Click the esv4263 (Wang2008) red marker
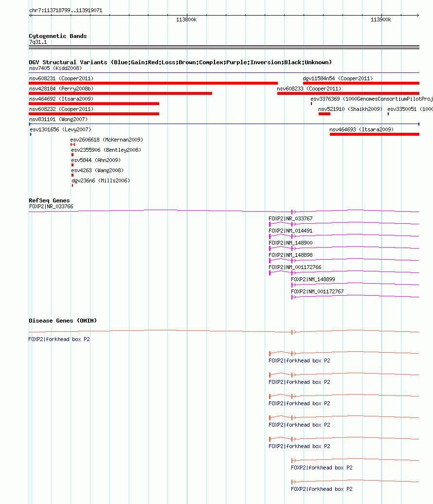Viewport: 433px width, 504px height. (72, 176)
